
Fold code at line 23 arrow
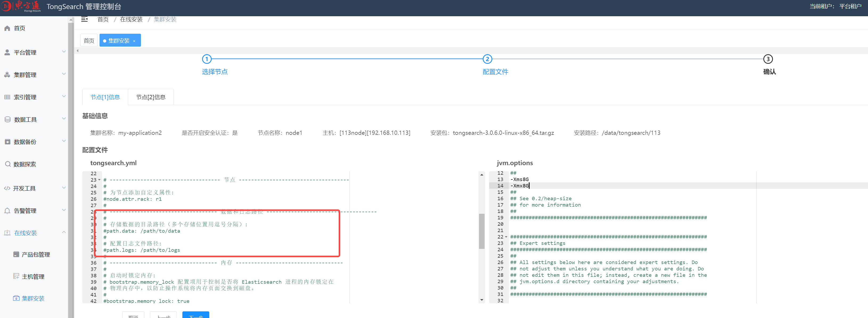click(x=99, y=180)
